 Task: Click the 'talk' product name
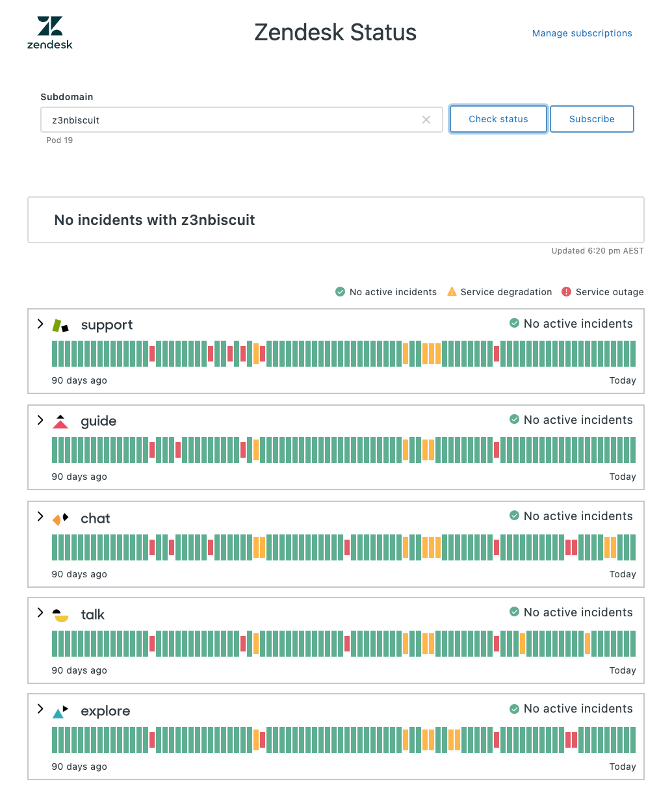pos(93,614)
